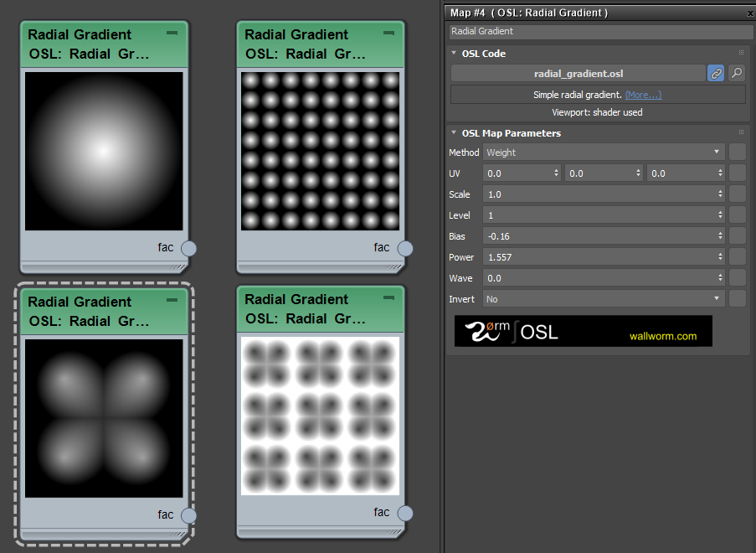Click the resize grip on the white tiled node
This screenshot has width=756, height=553.
coord(395,532)
